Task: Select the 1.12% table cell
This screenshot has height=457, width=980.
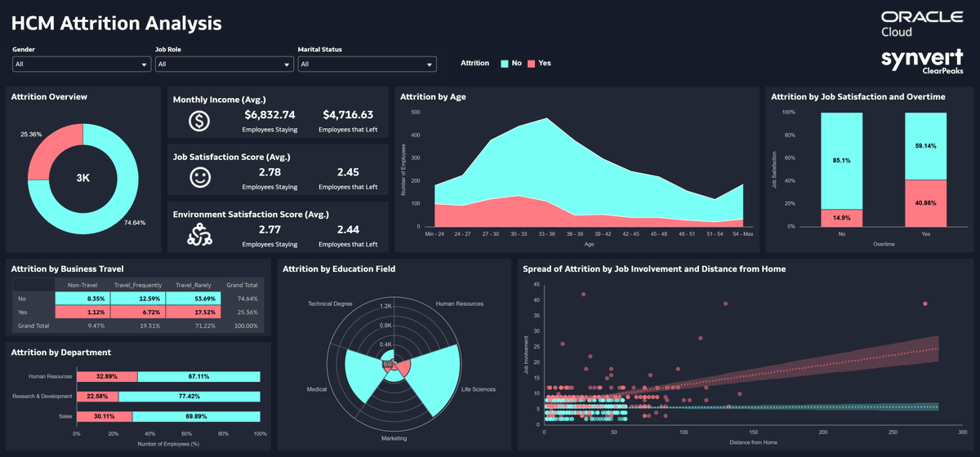Action: pos(82,313)
